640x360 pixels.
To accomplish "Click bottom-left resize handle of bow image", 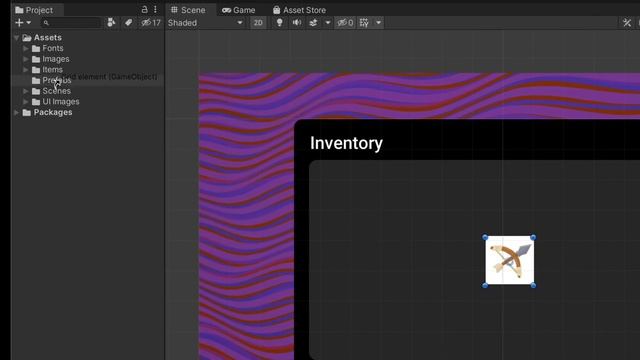I will [x=485, y=285].
